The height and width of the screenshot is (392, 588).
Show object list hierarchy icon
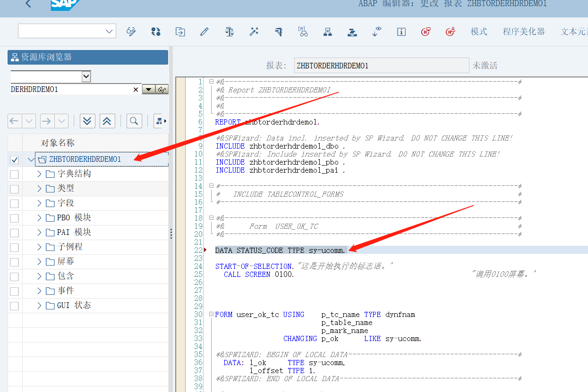tap(327, 31)
